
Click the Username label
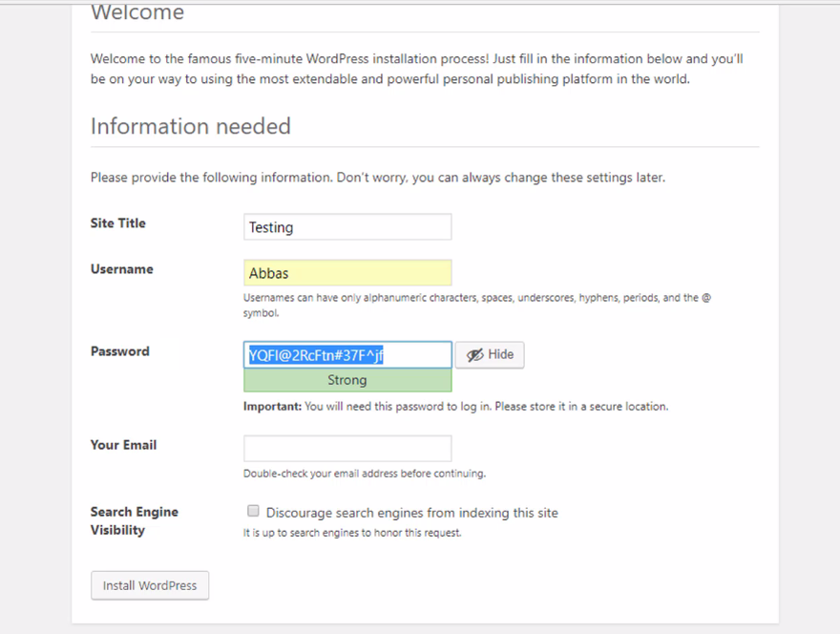click(x=121, y=268)
